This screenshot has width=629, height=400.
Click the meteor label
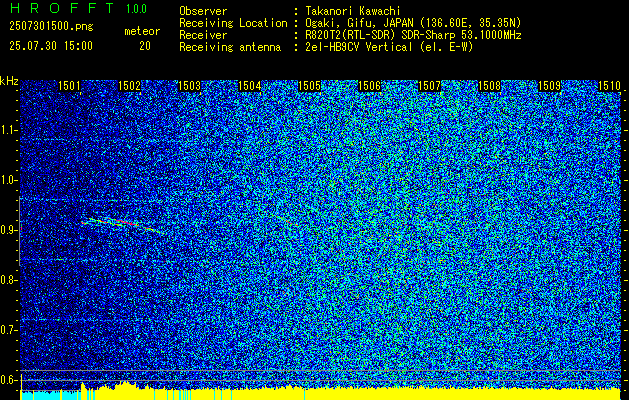coord(142,31)
